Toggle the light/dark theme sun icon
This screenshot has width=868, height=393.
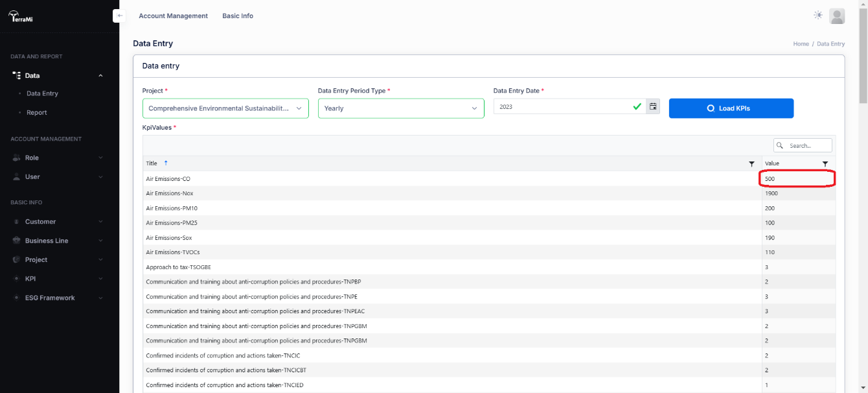[818, 16]
